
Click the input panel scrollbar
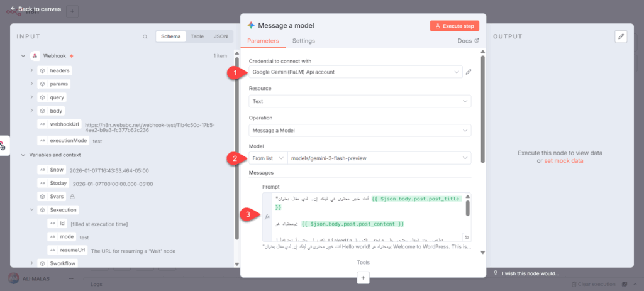pos(236,148)
